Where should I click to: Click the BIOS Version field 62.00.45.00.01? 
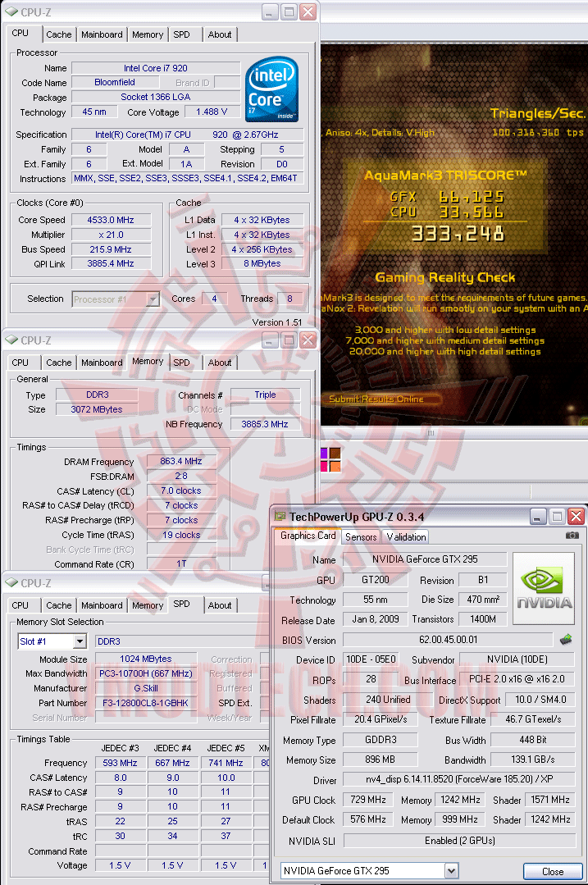pyautogui.click(x=448, y=640)
